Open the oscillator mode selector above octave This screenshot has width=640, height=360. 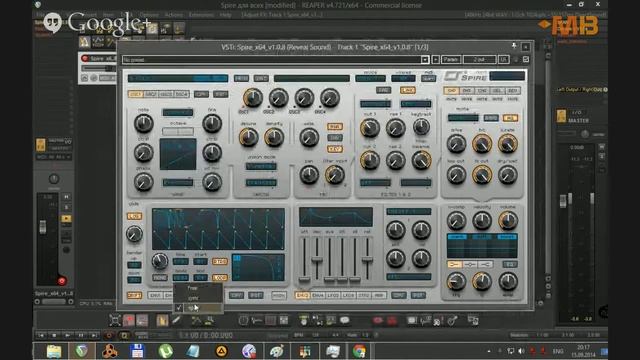(178, 112)
